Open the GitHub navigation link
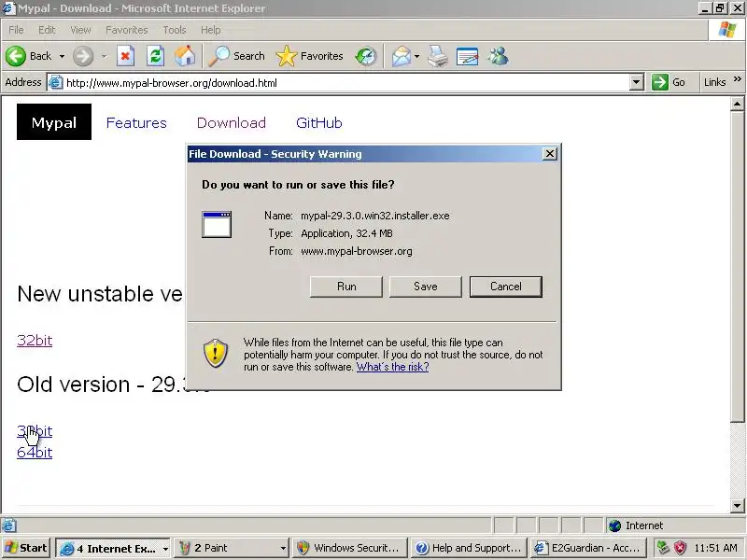The image size is (747, 560). (x=318, y=123)
